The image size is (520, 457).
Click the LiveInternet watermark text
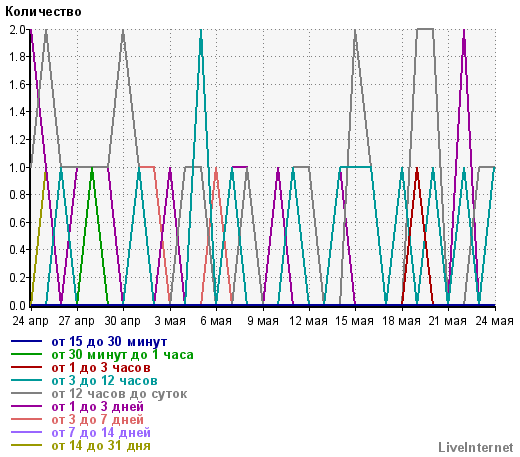(476, 448)
